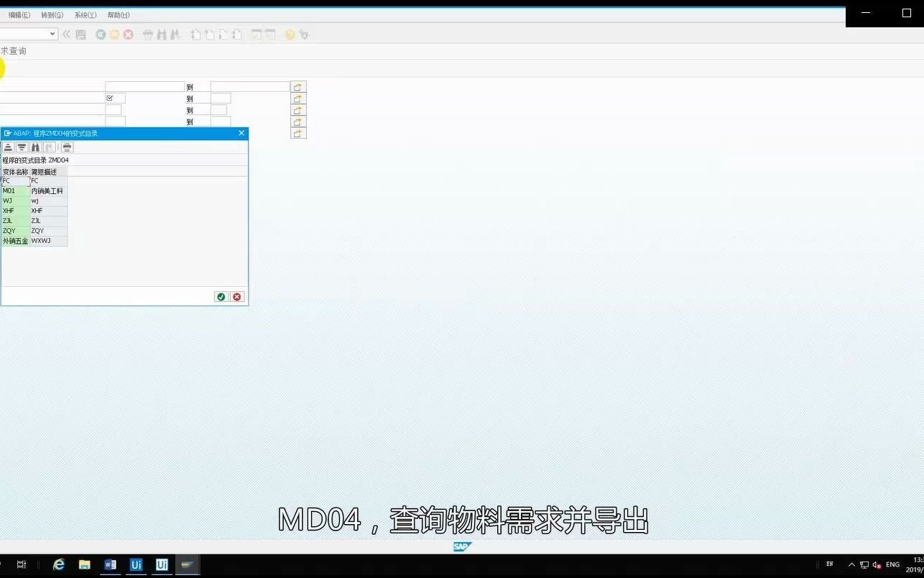
Task: Show hidden tray icons chevron
Action: (x=852, y=565)
